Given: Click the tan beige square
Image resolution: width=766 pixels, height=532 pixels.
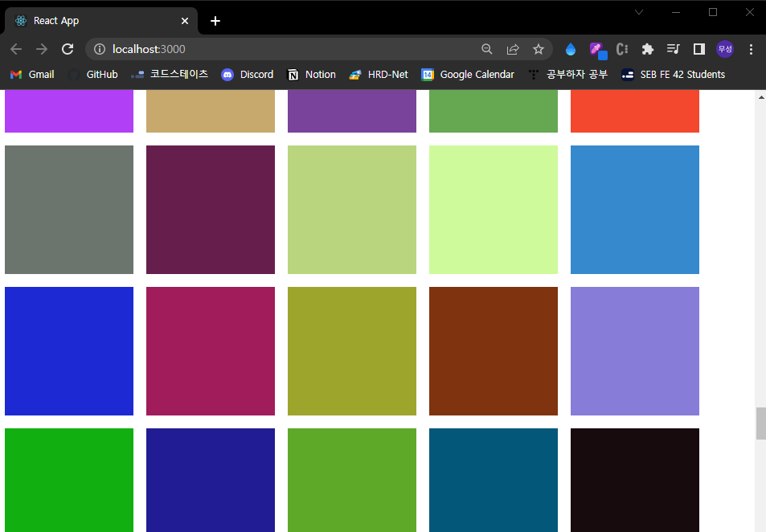Looking at the screenshot, I should [211, 111].
